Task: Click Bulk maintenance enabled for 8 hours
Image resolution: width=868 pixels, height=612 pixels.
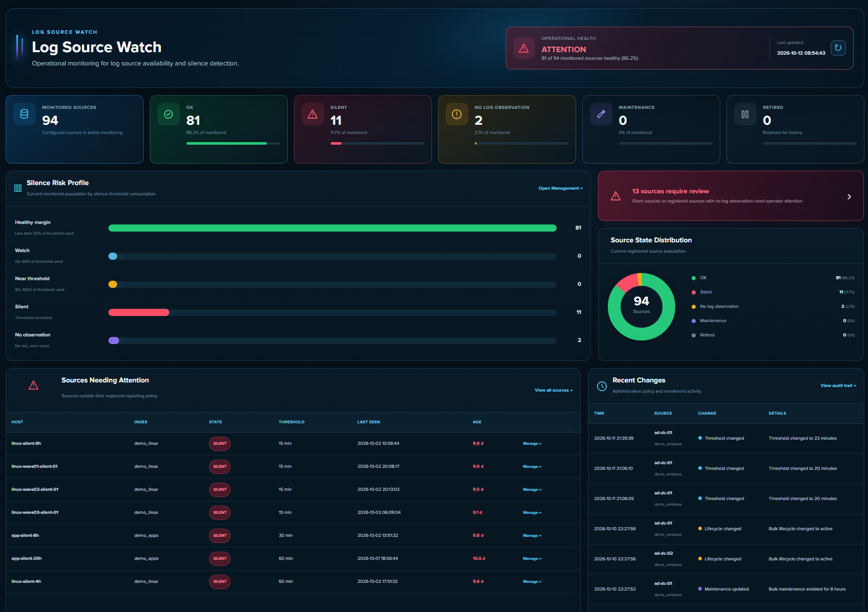Action: (x=807, y=590)
